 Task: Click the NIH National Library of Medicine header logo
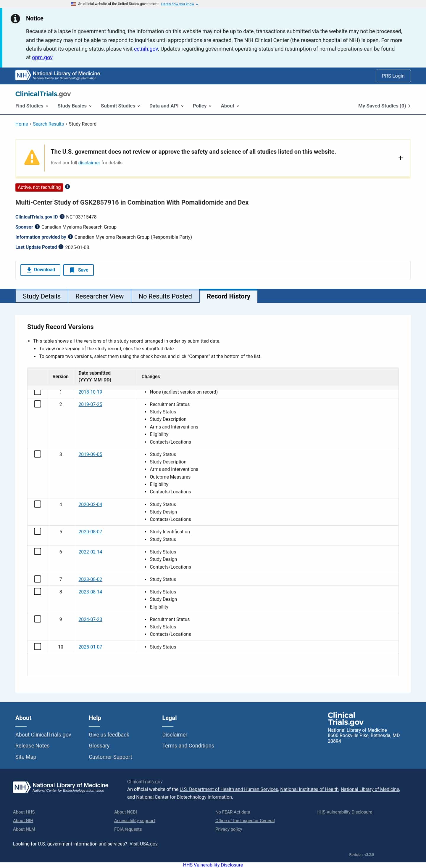tap(58, 75)
